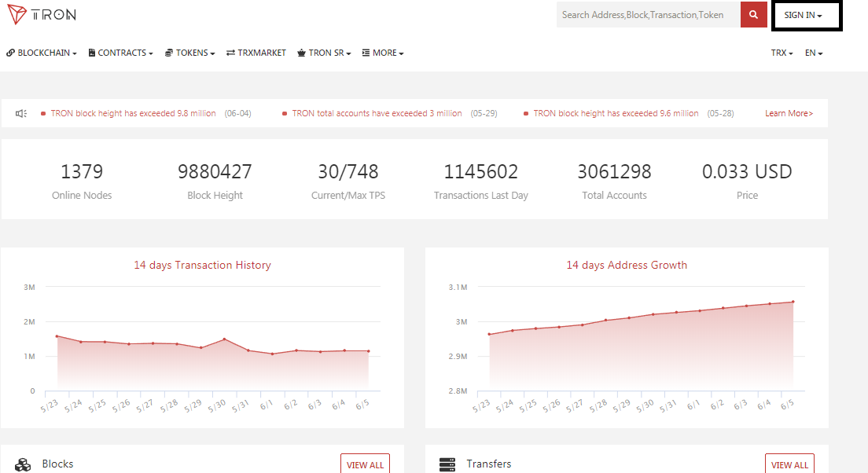Click the red search magnifier button
The height and width of the screenshot is (473, 868).
(x=753, y=15)
